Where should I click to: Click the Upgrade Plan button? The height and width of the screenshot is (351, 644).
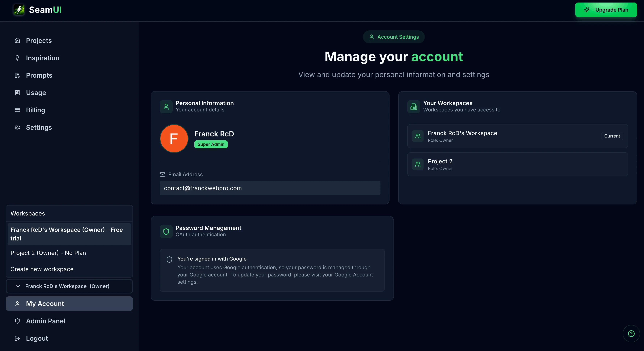tap(606, 10)
